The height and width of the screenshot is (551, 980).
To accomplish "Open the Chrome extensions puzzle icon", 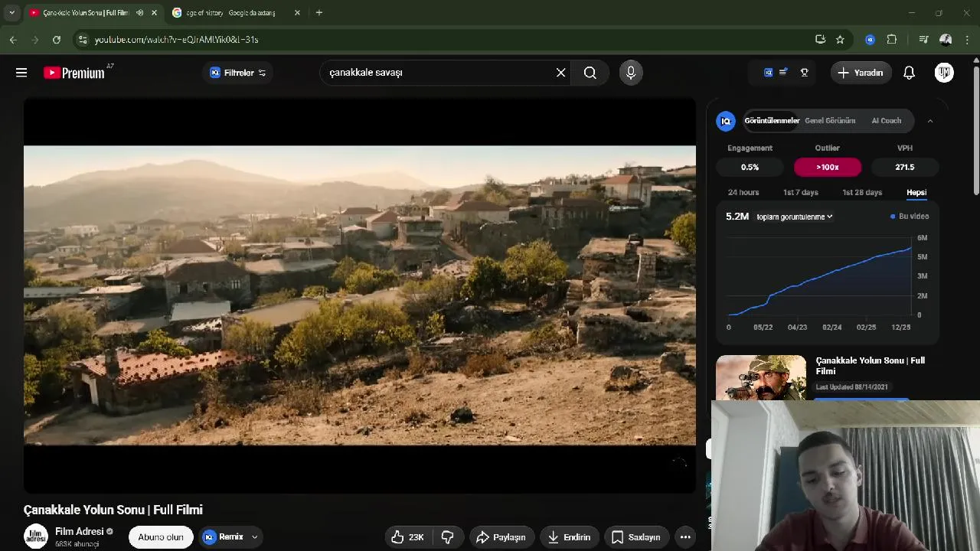I will point(892,39).
